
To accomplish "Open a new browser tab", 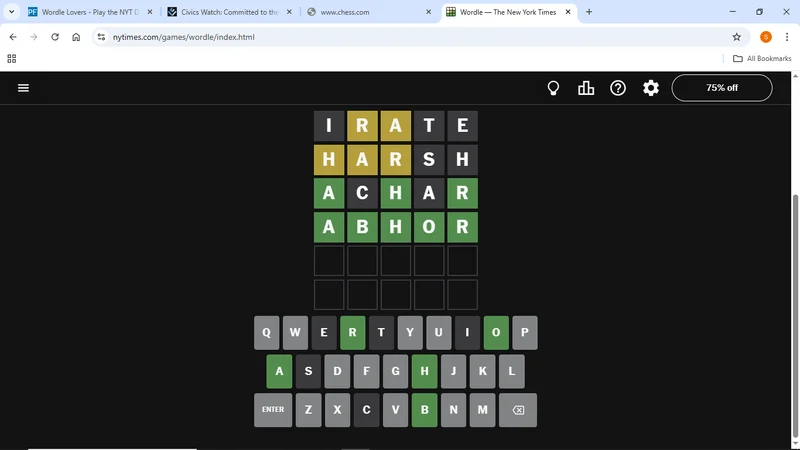I will point(589,12).
